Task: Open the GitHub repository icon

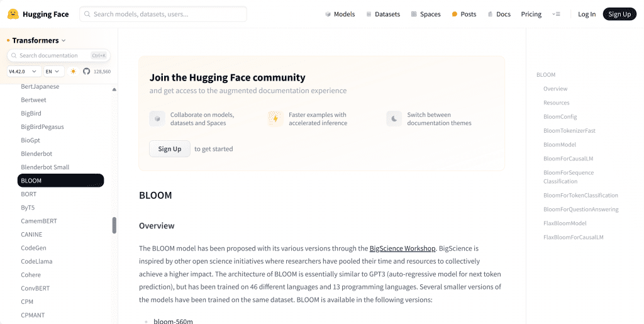Action: (86, 72)
